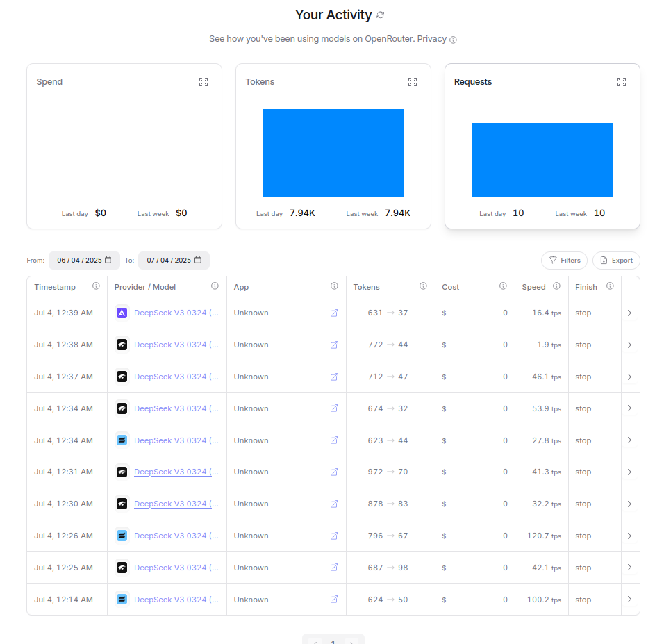
Task: Click the 120.7 tps speed value
Action: pos(544,536)
